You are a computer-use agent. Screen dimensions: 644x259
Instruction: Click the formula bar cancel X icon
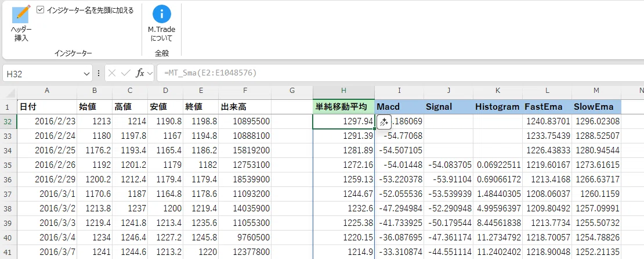click(113, 74)
